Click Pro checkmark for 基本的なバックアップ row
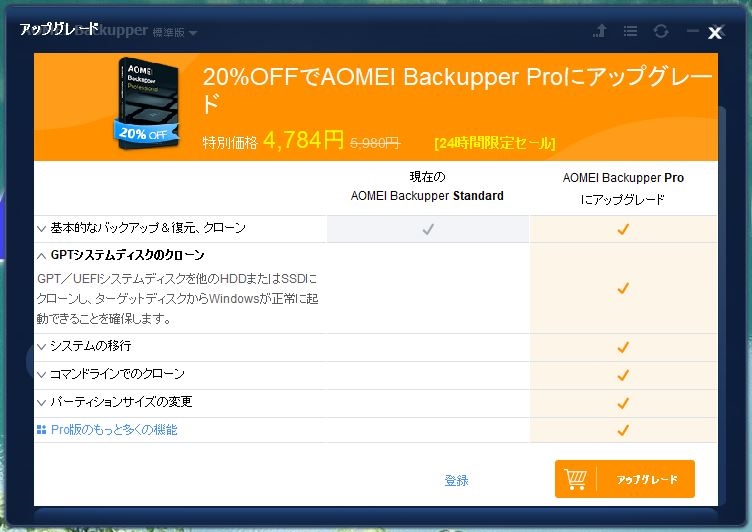Image resolution: width=752 pixels, height=532 pixels. click(x=623, y=229)
